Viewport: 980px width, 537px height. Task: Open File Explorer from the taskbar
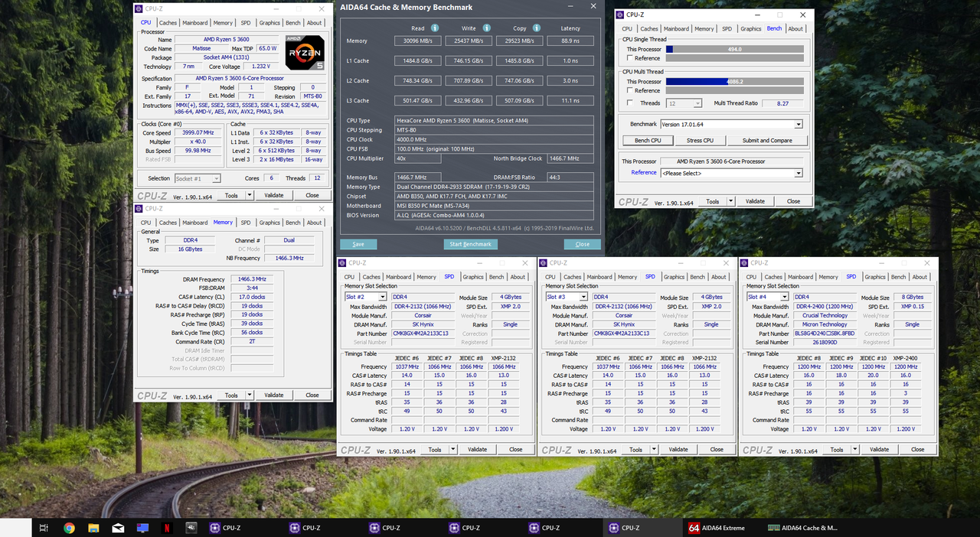point(93,527)
